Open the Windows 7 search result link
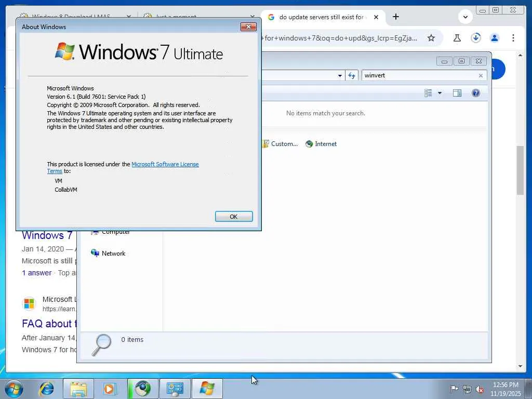The width and height of the screenshot is (532, 399). 47,235
